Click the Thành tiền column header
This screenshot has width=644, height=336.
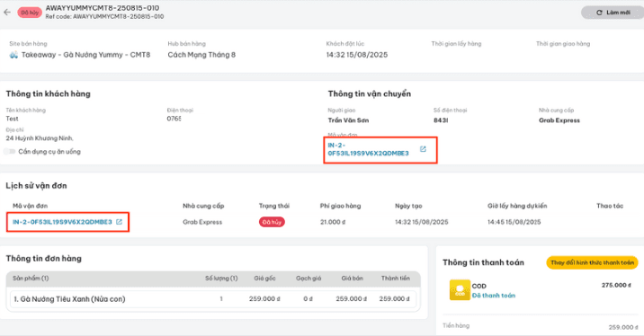pos(395,279)
